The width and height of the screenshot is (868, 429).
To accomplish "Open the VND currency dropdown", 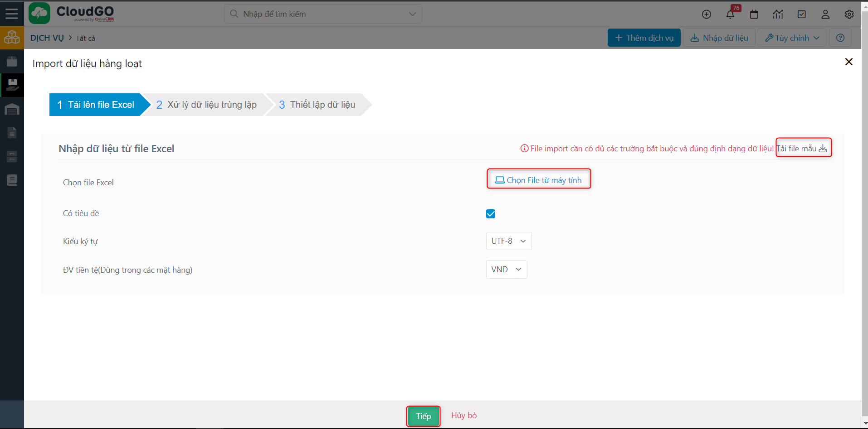I will (506, 270).
